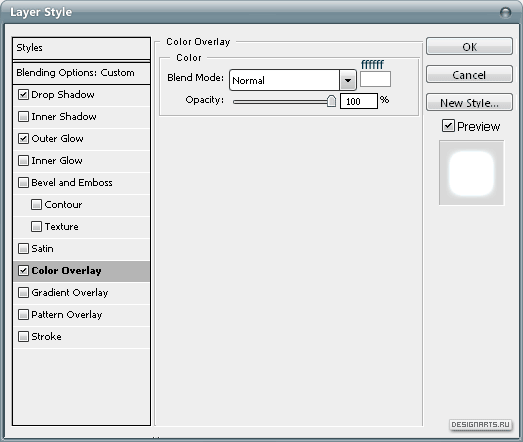Select the Inner Glow style label

pyautogui.click(x=57, y=161)
